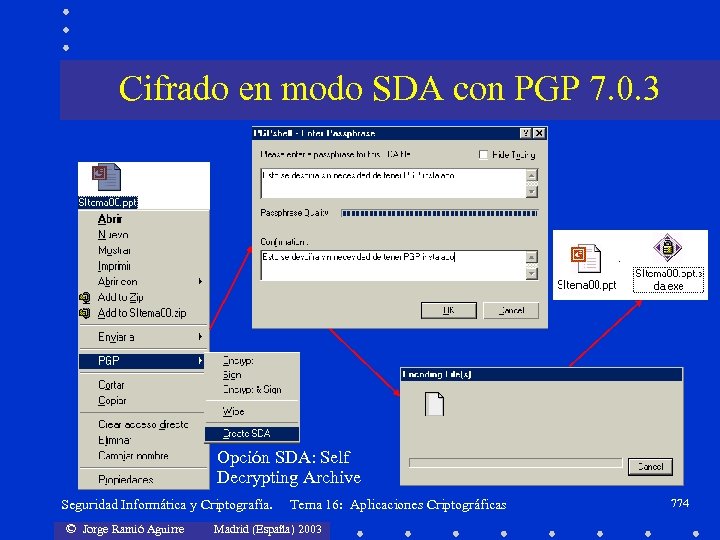The image size is (720, 540).
Task: Select Encrypt & Sign in the PGP submenu
Action: coord(252,389)
